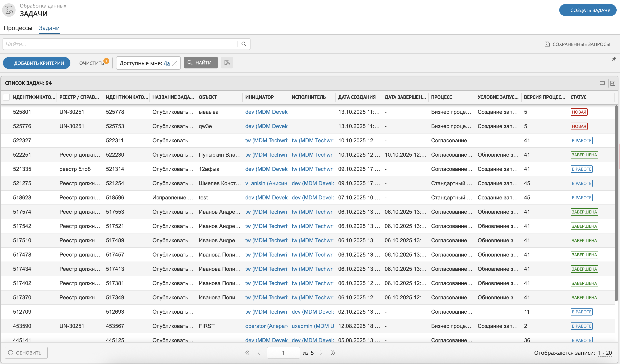Click the ОБНОВИТЬ refresh button

pos(26,353)
